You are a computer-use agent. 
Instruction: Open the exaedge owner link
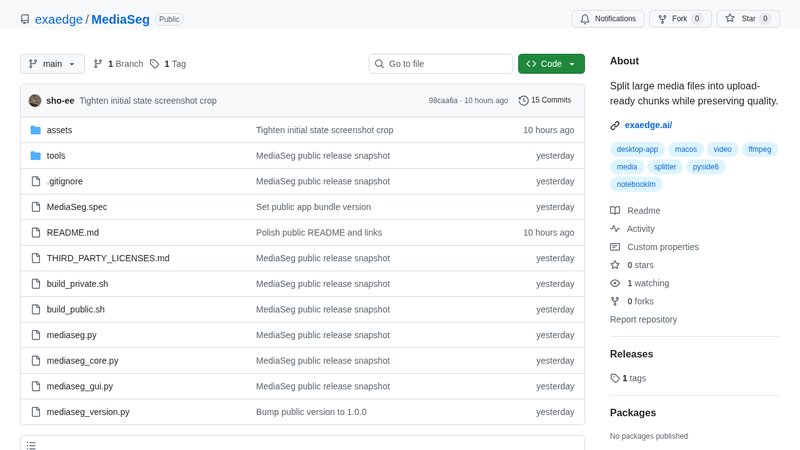pos(59,19)
